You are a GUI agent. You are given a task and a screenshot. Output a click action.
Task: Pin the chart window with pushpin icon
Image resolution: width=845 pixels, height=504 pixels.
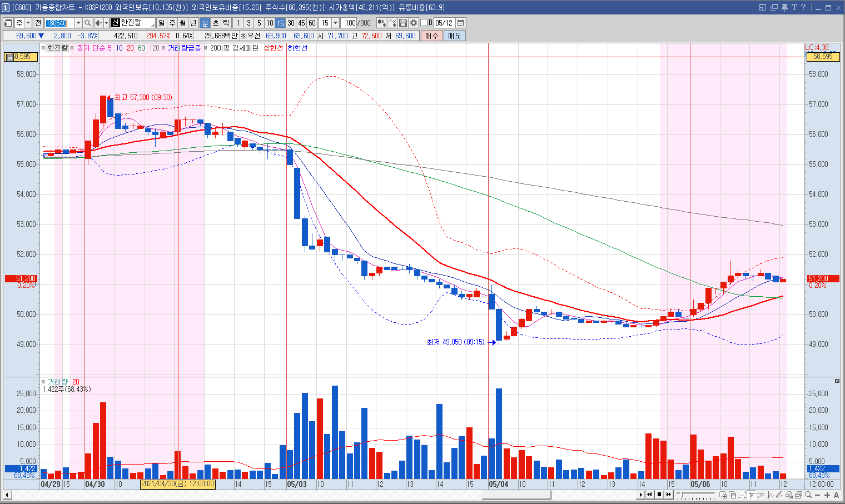coord(784,7)
